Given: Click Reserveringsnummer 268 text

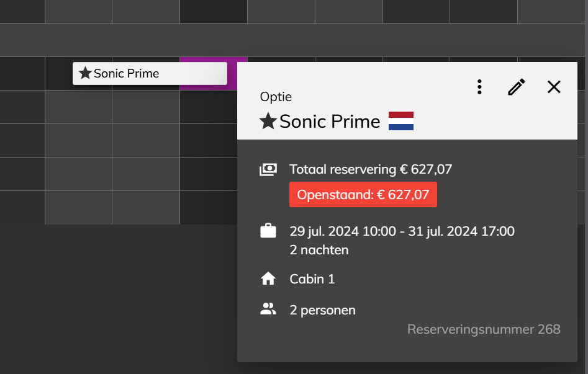Looking at the screenshot, I should coord(484,329).
